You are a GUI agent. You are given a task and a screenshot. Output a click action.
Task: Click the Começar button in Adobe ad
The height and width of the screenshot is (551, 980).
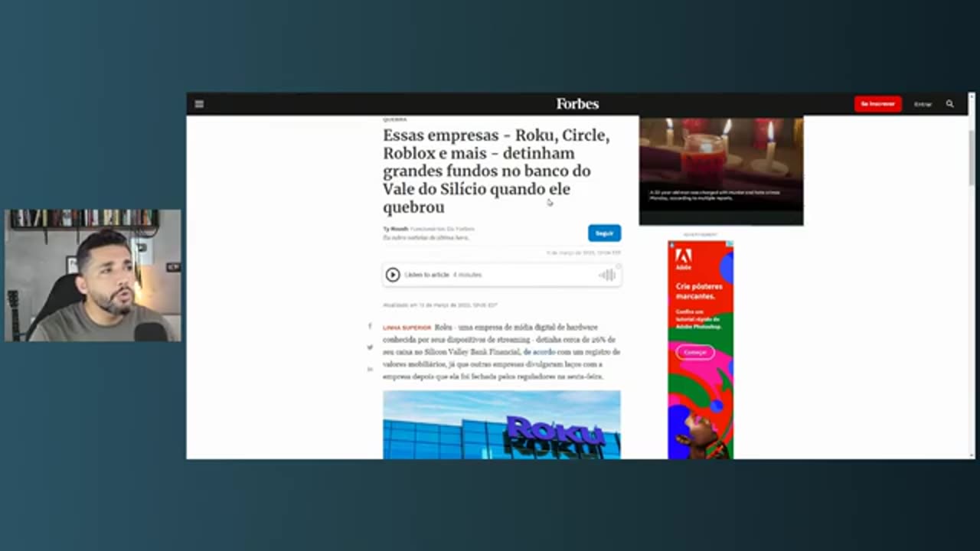pos(695,352)
